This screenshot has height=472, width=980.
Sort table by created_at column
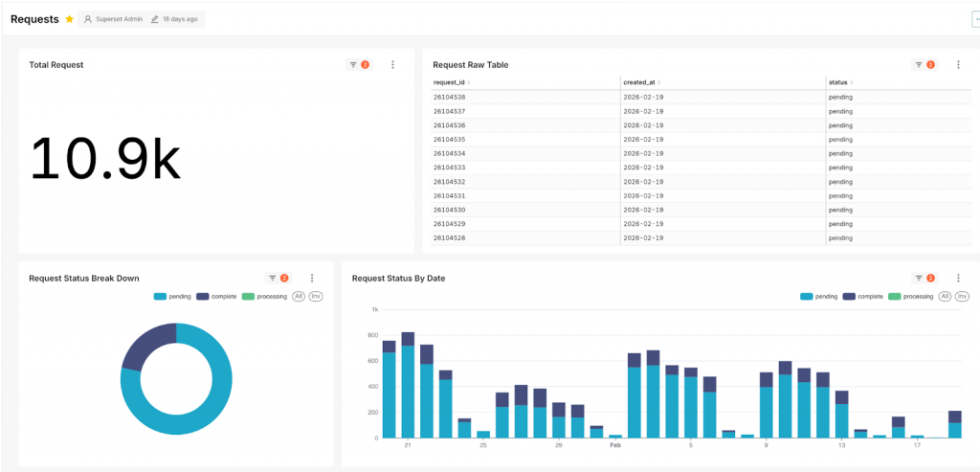tap(641, 83)
